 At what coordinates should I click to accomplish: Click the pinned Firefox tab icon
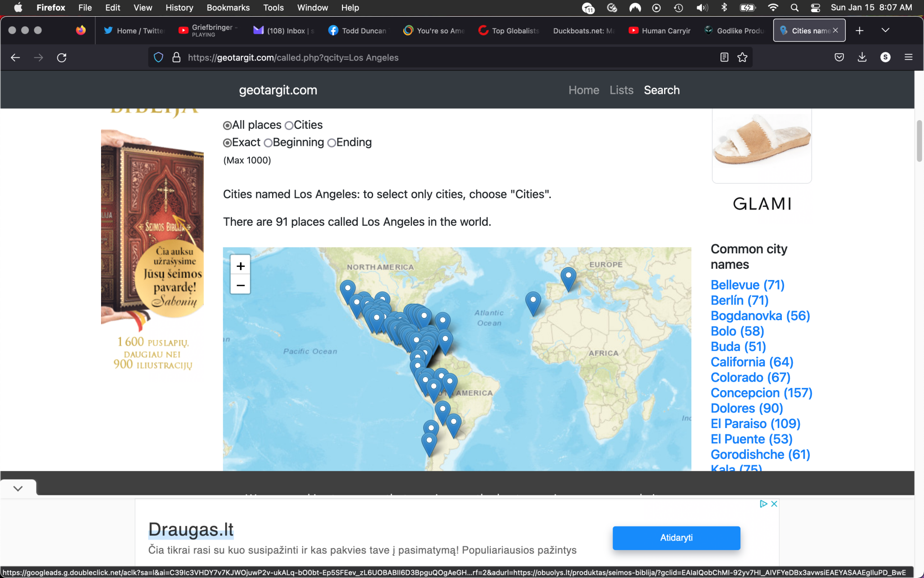[81, 30]
